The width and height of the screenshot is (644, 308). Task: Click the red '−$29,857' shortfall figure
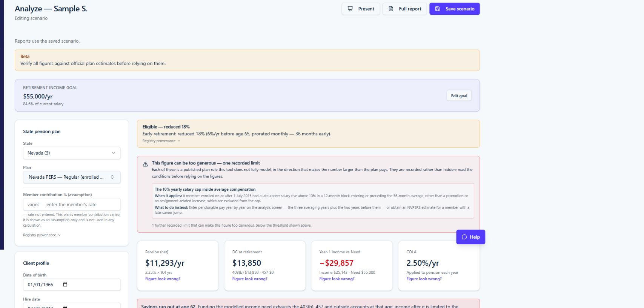(337, 263)
